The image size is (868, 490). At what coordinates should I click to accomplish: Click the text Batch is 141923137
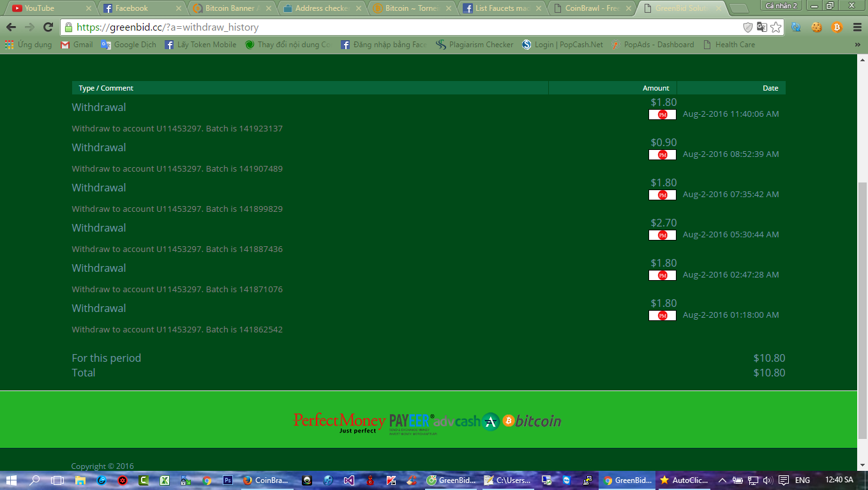click(x=244, y=129)
